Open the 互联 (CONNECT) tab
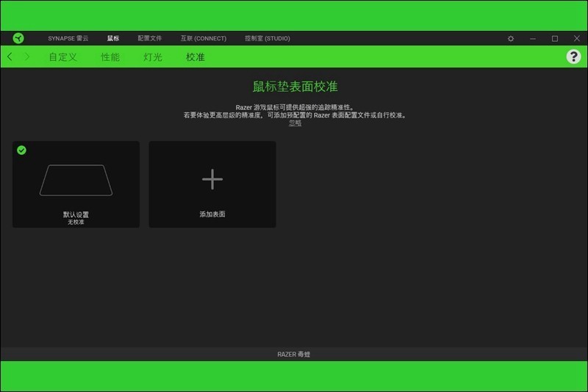 (x=204, y=38)
